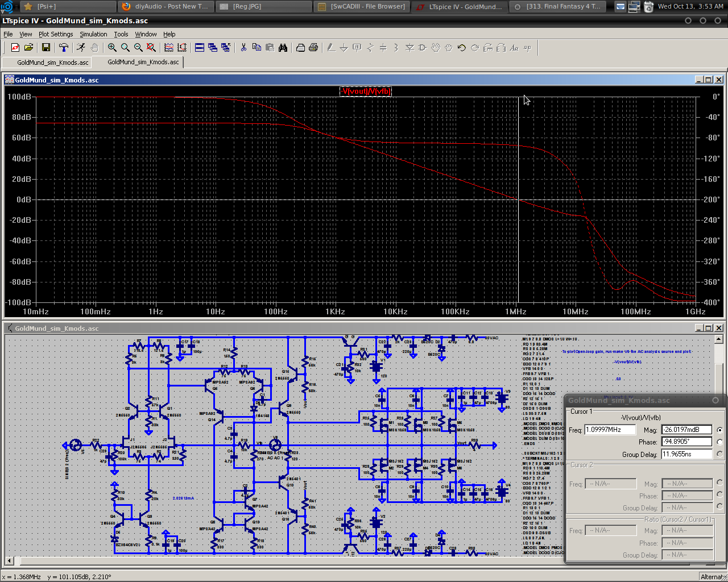Select the Cursor 1 Phase radio button
The width and height of the screenshot is (728, 582).
(720, 442)
